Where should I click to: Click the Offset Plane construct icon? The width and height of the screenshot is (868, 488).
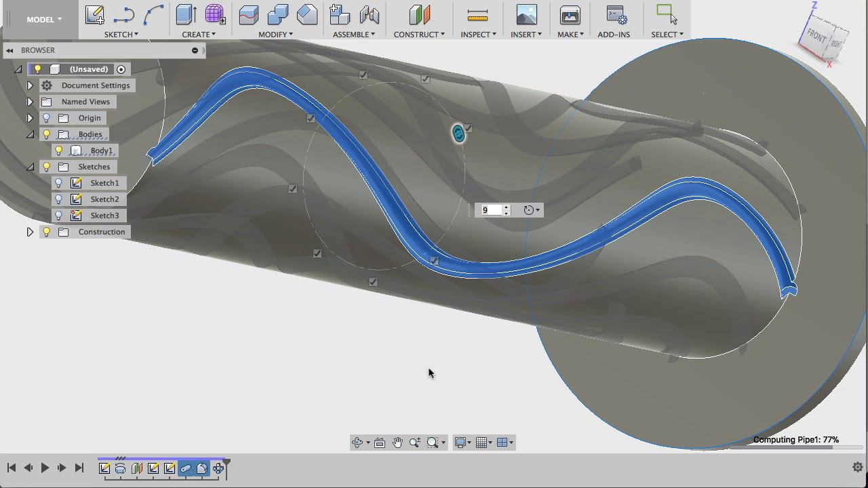pos(420,15)
